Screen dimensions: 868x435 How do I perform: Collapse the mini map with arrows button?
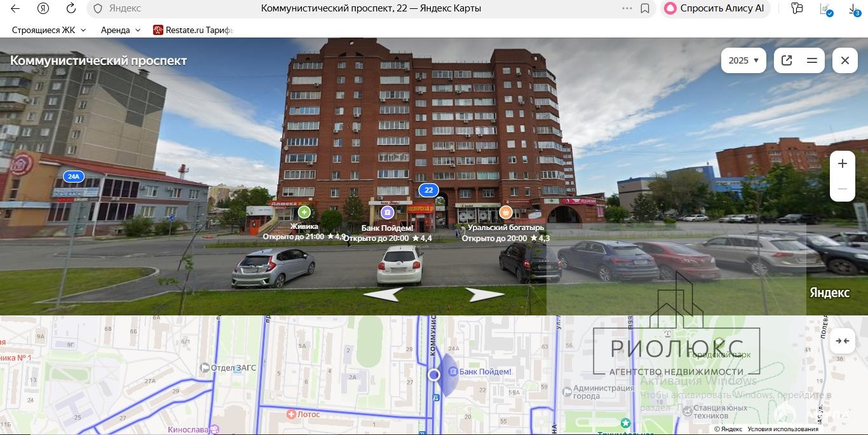pyautogui.click(x=842, y=341)
